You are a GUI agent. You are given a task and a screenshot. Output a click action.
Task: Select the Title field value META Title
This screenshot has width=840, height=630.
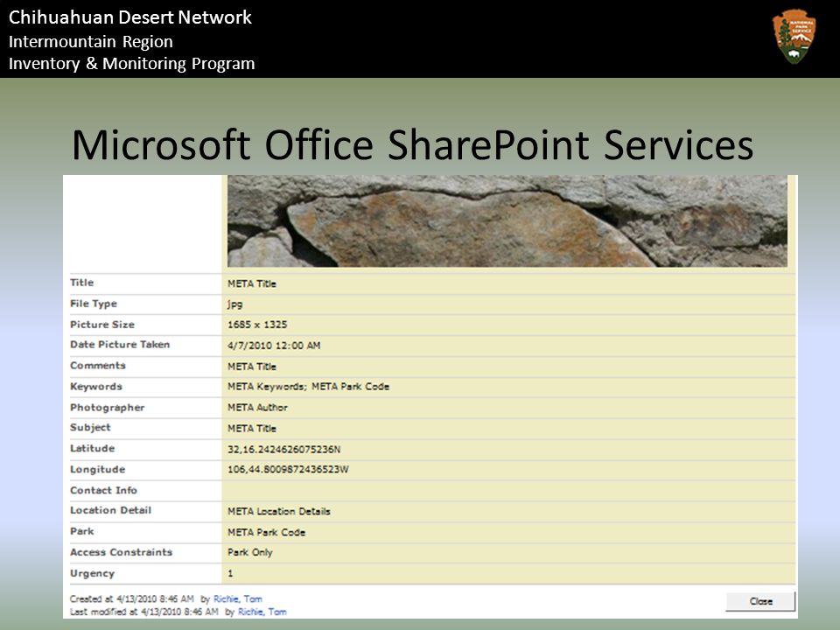252,283
